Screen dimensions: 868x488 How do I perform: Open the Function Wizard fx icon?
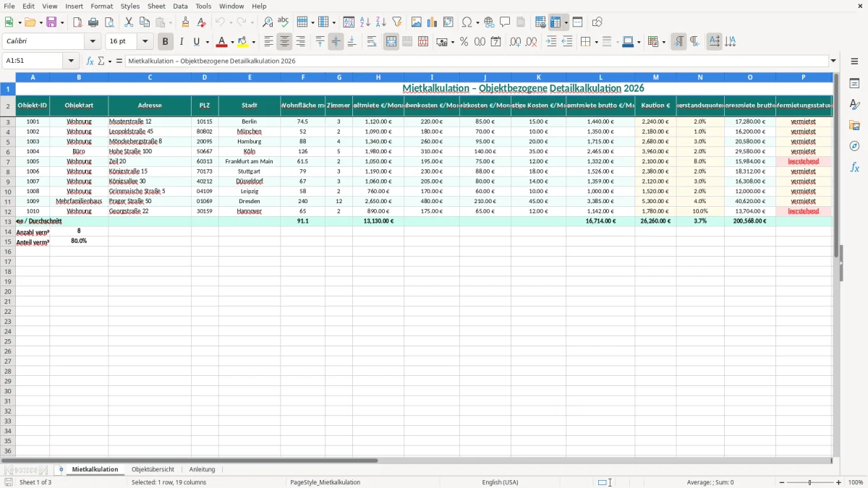90,61
